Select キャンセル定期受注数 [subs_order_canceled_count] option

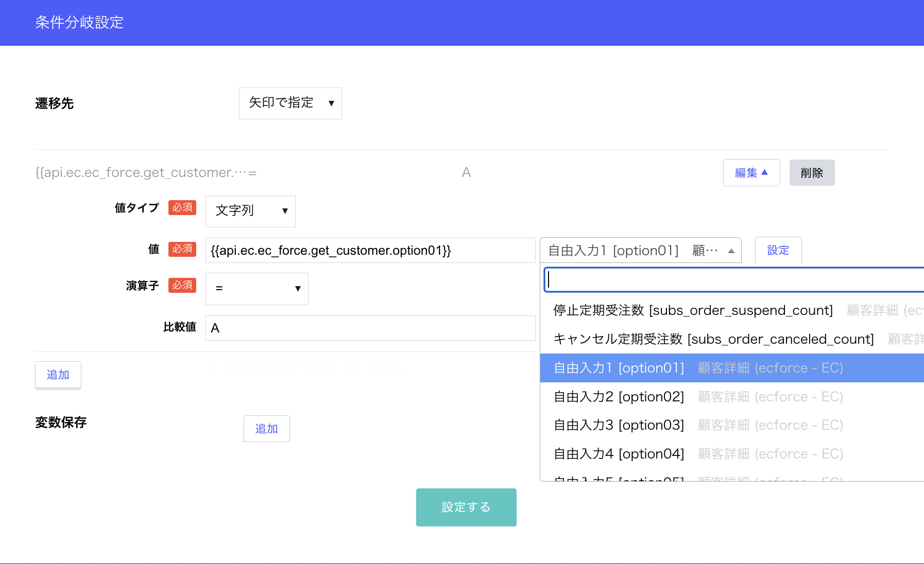tap(732, 339)
